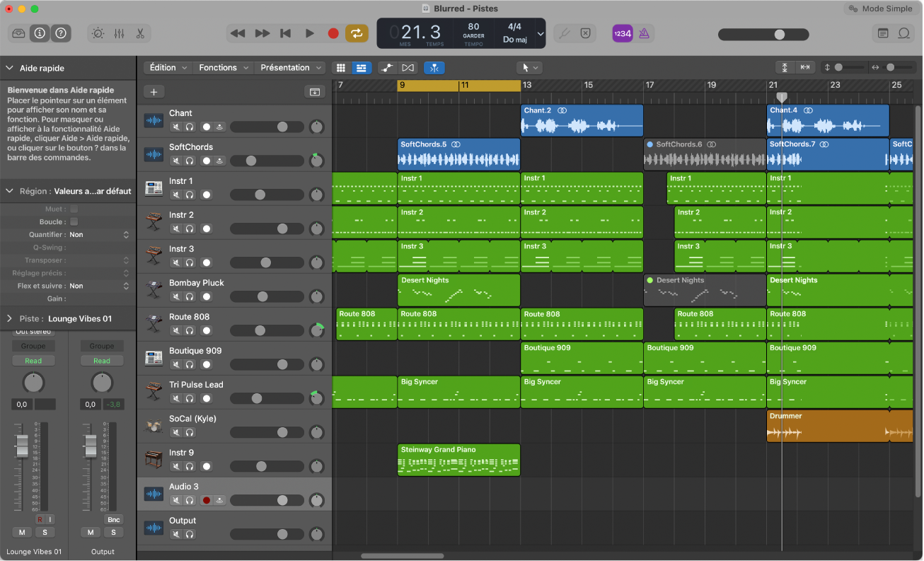924x561 pixels.
Task: Open the Inspector with the i icon
Action: 40,33
